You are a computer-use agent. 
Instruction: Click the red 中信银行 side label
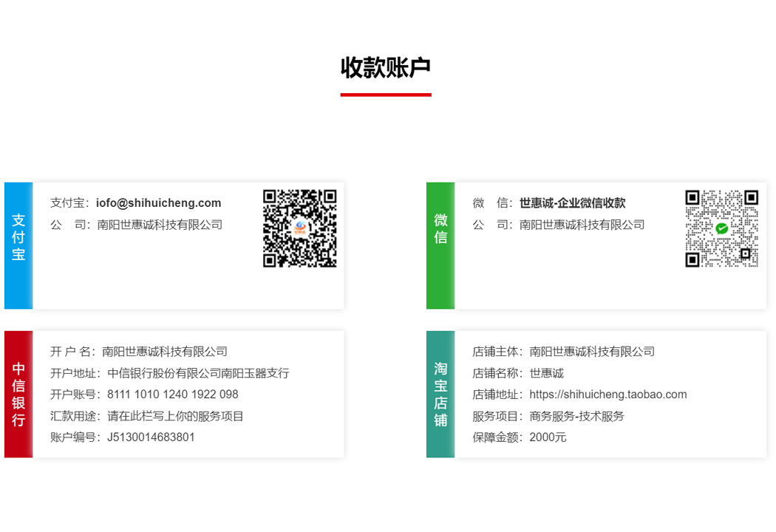coord(18,394)
